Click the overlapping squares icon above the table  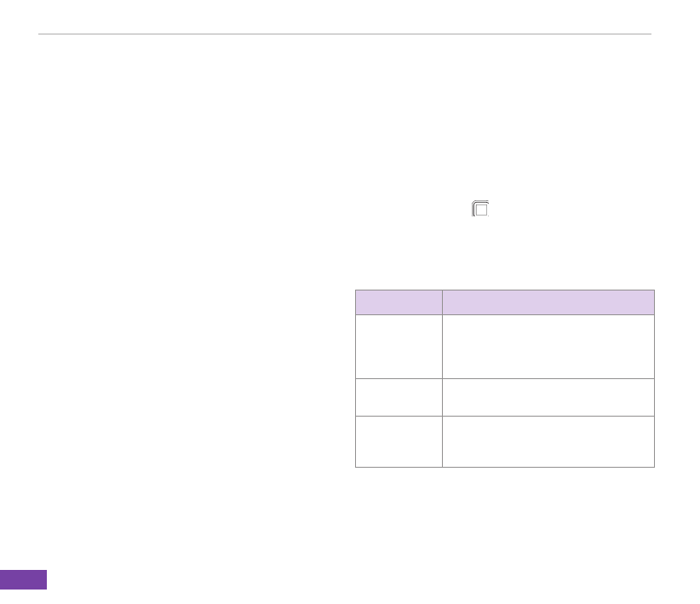tap(481, 210)
